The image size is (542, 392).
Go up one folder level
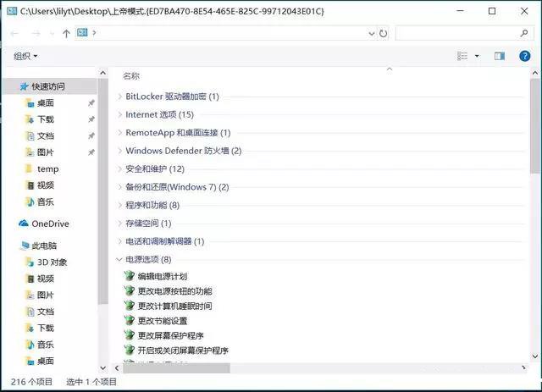tap(66, 34)
